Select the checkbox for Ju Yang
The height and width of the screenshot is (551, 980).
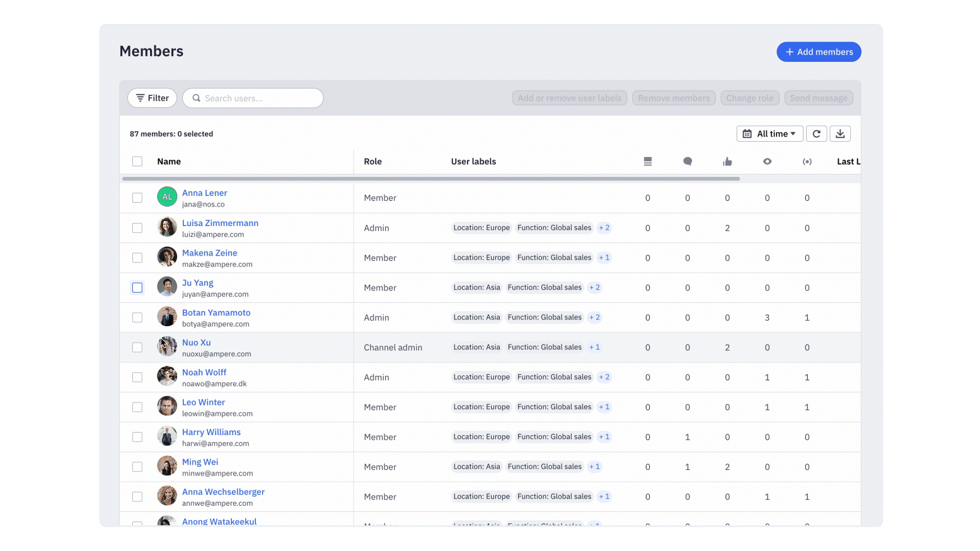(x=137, y=288)
